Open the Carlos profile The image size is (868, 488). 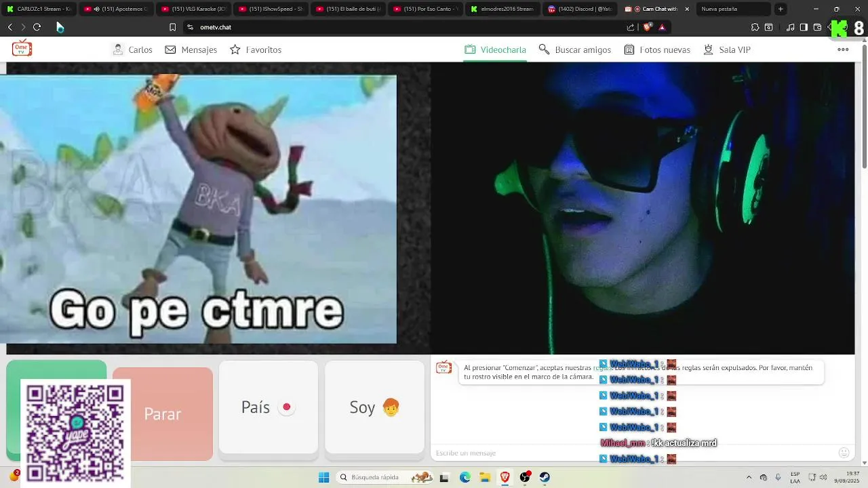tap(132, 49)
